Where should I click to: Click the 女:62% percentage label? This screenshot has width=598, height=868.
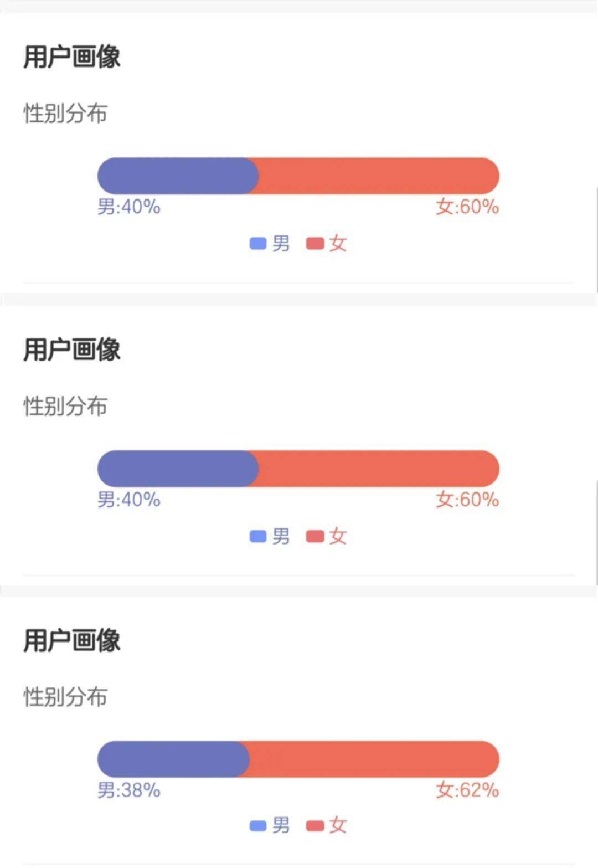pos(467,790)
